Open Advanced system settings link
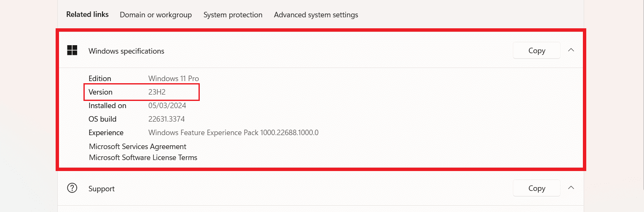Image resolution: width=644 pixels, height=212 pixels. click(316, 15)
